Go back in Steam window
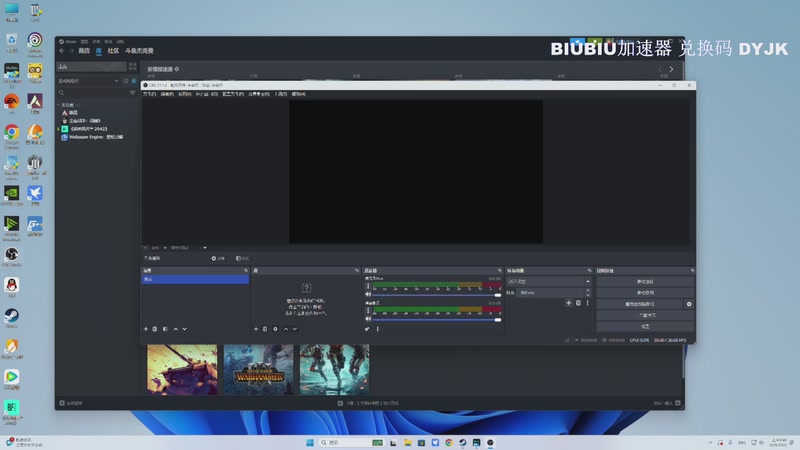The height and width of the screenshot is (450, 800). 62,51
